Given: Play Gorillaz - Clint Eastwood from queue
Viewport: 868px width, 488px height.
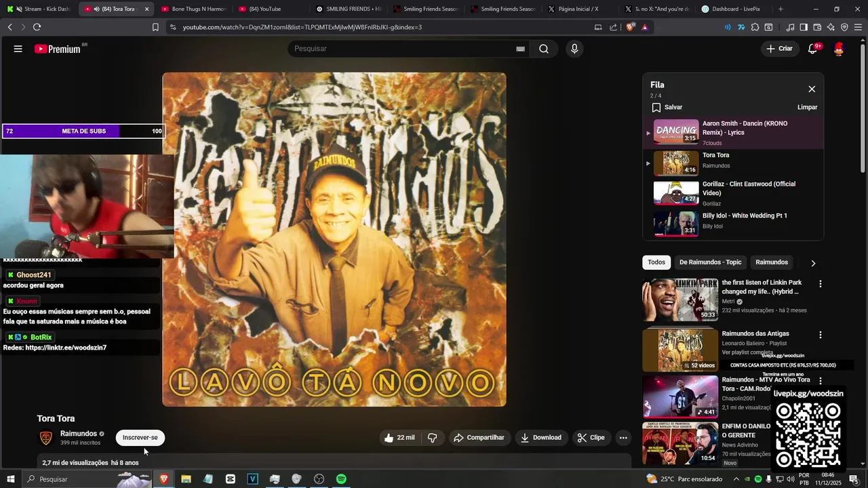Looking at the screenshot, I should [x=733, y=193].
